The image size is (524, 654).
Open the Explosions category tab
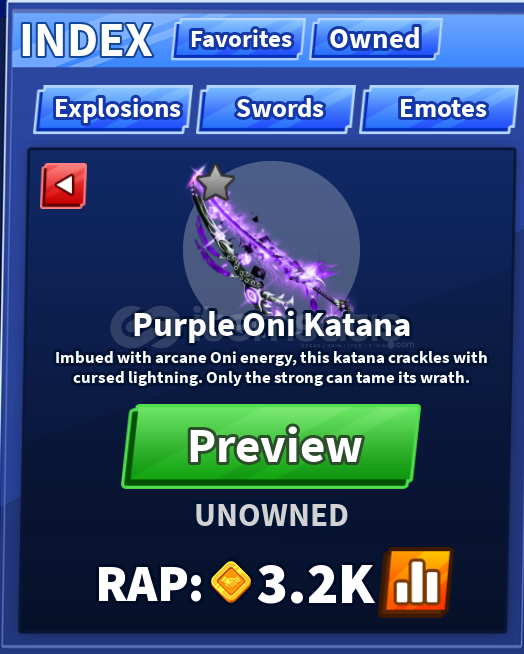113,109
